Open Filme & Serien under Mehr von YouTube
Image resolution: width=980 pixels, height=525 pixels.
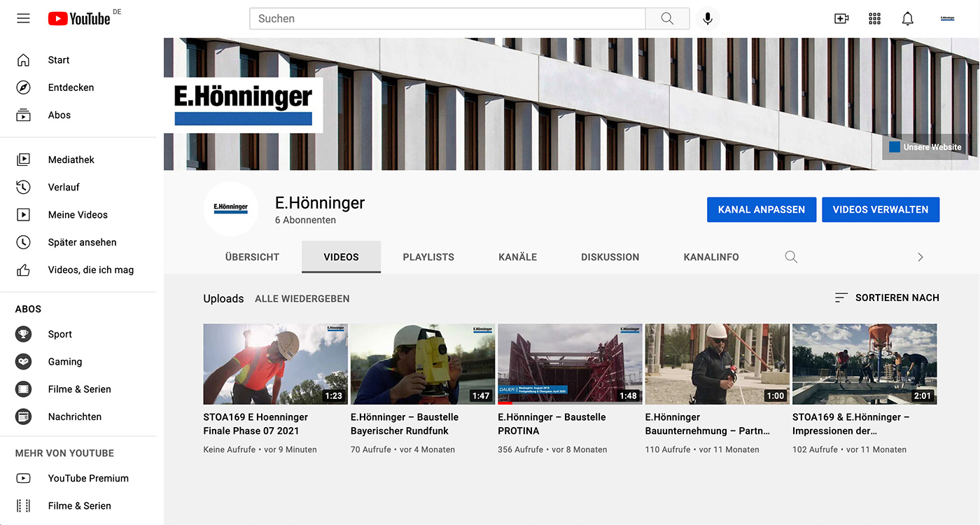(x=78, y=506)
